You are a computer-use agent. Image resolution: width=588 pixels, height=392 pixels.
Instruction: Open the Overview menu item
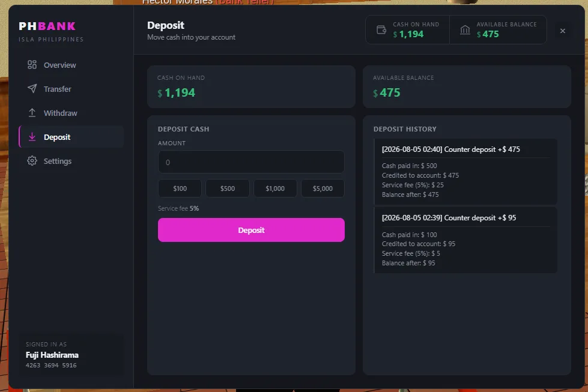pyautogui.click(x=71, y=65)
